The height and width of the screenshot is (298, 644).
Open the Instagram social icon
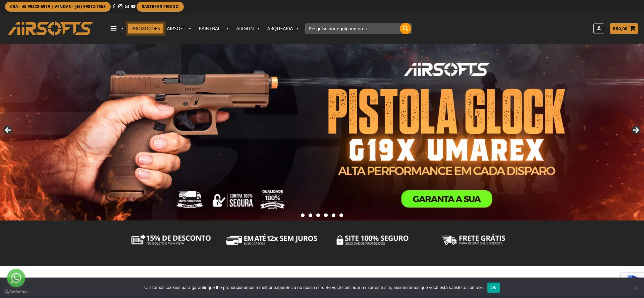[120, 6]
